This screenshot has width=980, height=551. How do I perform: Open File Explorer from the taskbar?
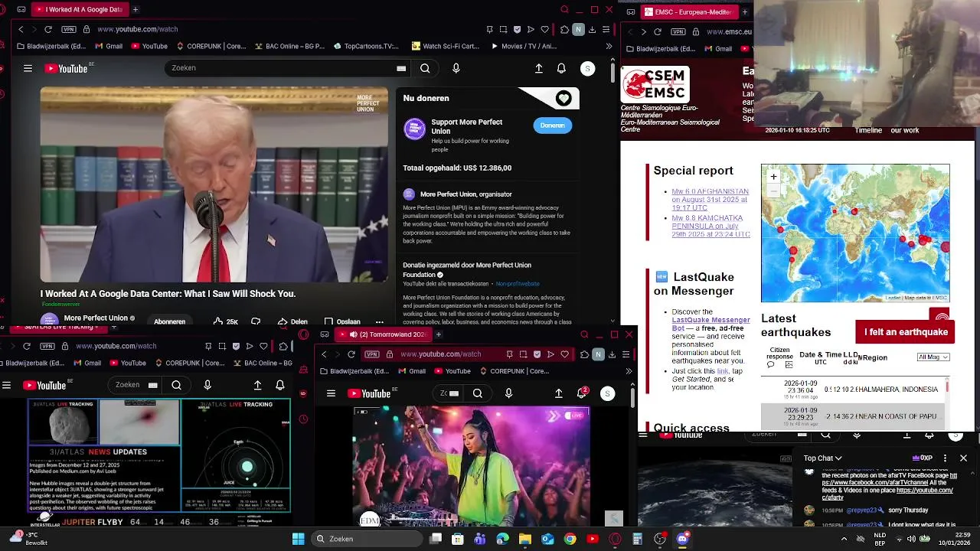pos(525,539)
